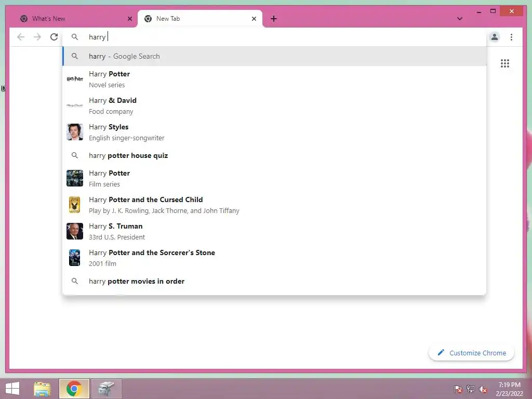Screen dimensions: 532x399
Task: Close the New Tab tab
Action: click(x=254, y=19)
